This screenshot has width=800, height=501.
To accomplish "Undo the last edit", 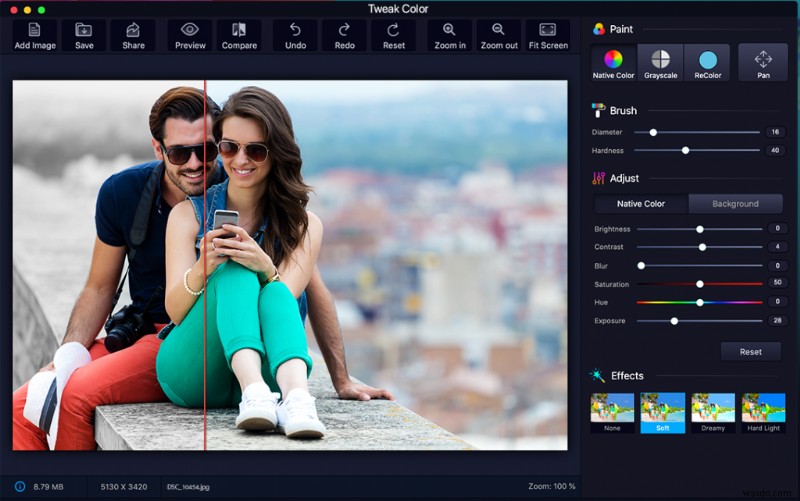I will tap(295, 36).
